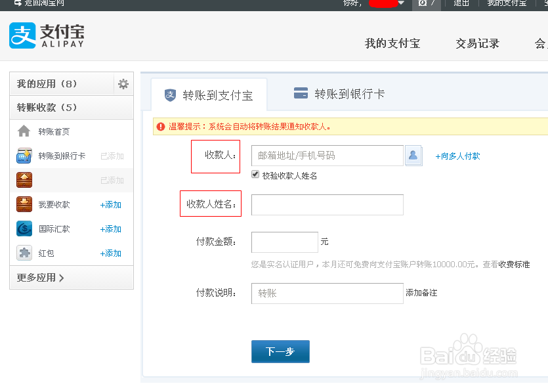
Task: Uncheck the 校验收款人姓名 checkbox
Action: click(x=255, y=174)
